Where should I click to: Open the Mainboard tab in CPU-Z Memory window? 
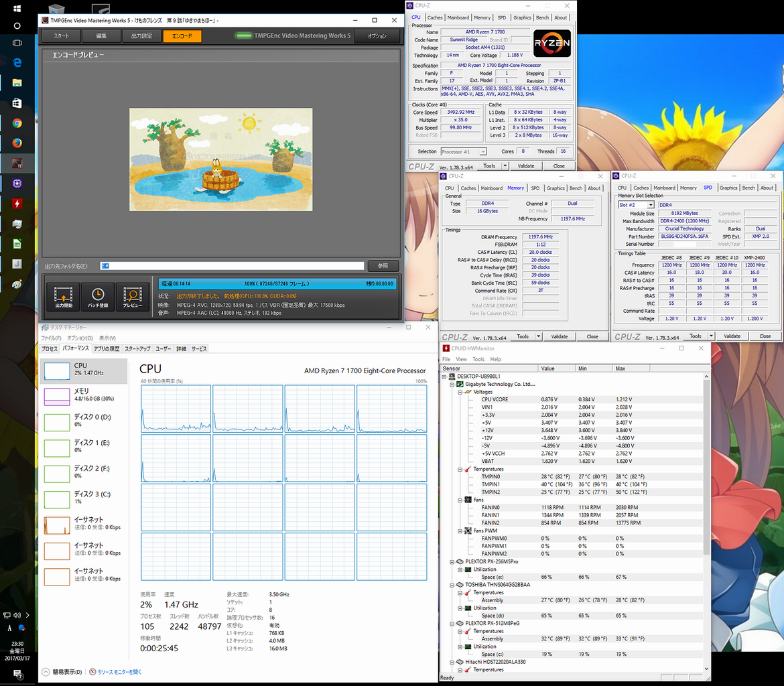pos(491,188)
